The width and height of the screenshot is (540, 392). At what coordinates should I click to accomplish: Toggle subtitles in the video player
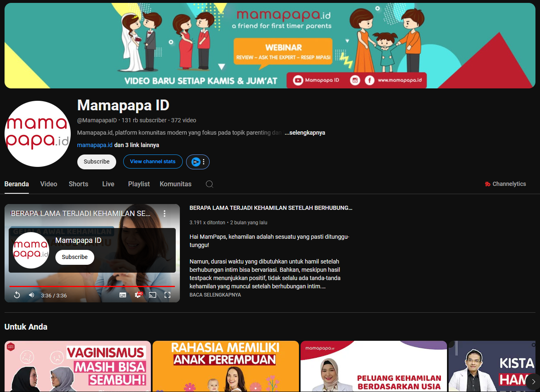(123, 295)
